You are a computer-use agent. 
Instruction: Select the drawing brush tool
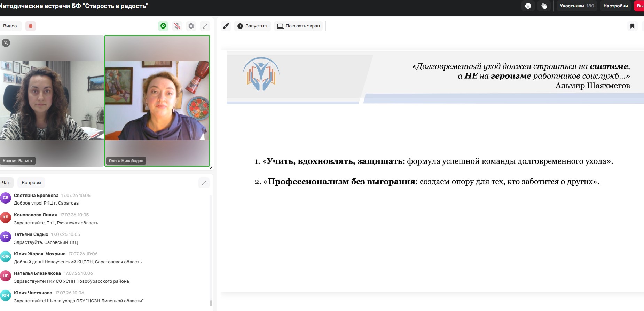226,26
